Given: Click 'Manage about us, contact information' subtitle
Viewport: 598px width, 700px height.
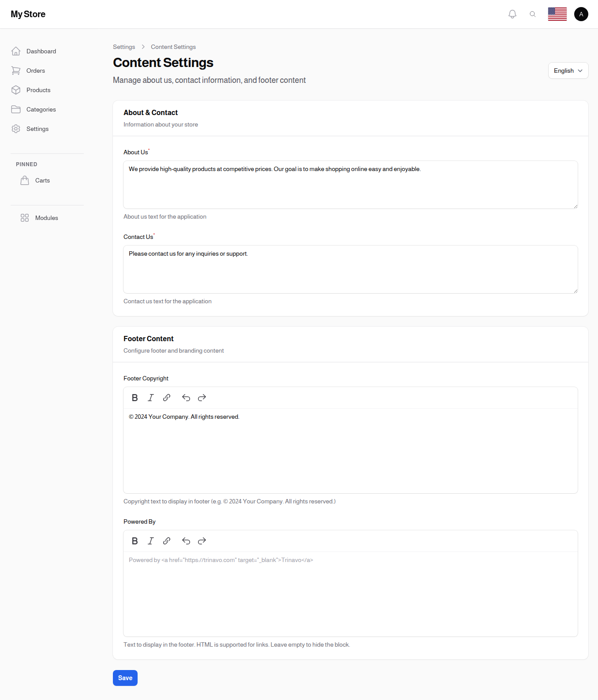Looking at the screenshot, I should pos(209,80).
